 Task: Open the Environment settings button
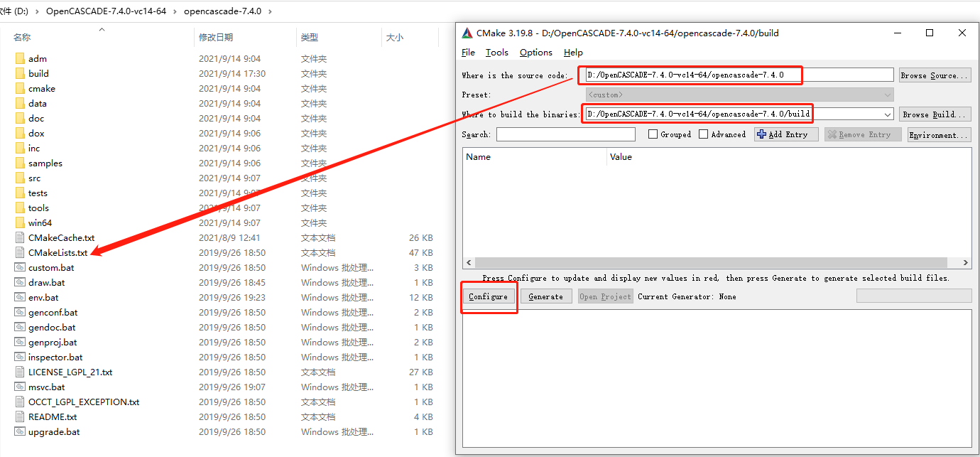(939, 135)
